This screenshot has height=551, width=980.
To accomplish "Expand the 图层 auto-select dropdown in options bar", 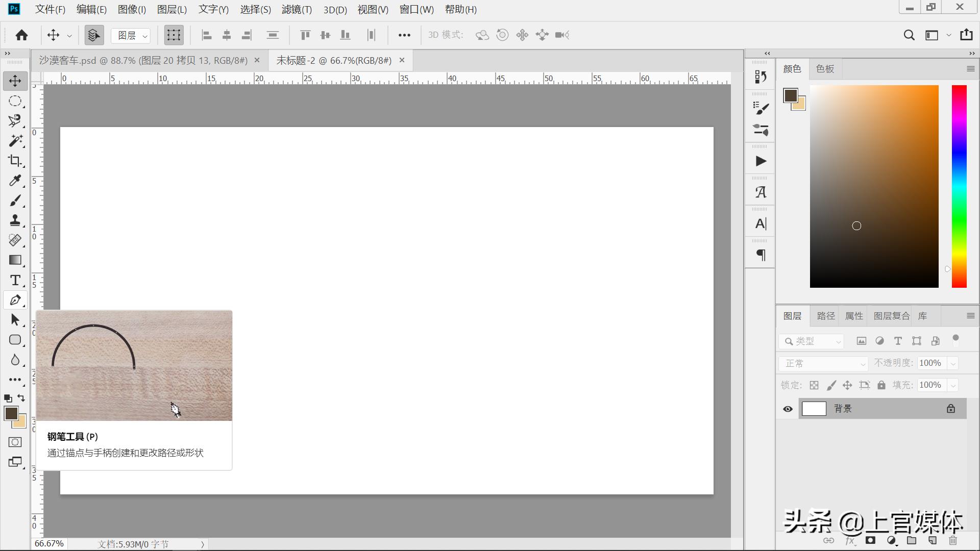I will [x=144, y=35].
